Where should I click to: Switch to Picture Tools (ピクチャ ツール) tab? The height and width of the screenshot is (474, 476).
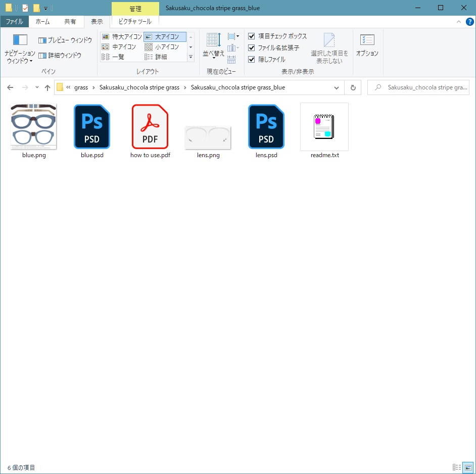[x=135, y=22]
